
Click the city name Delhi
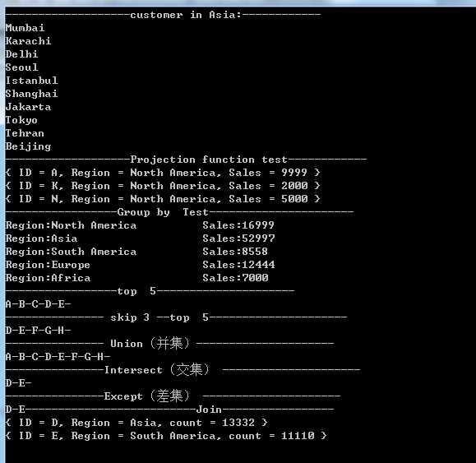pos(21,54)
